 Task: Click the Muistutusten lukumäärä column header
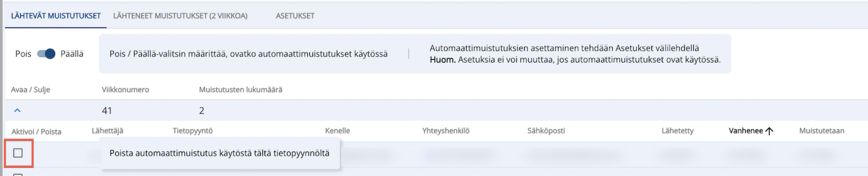(x=241, y=90)
